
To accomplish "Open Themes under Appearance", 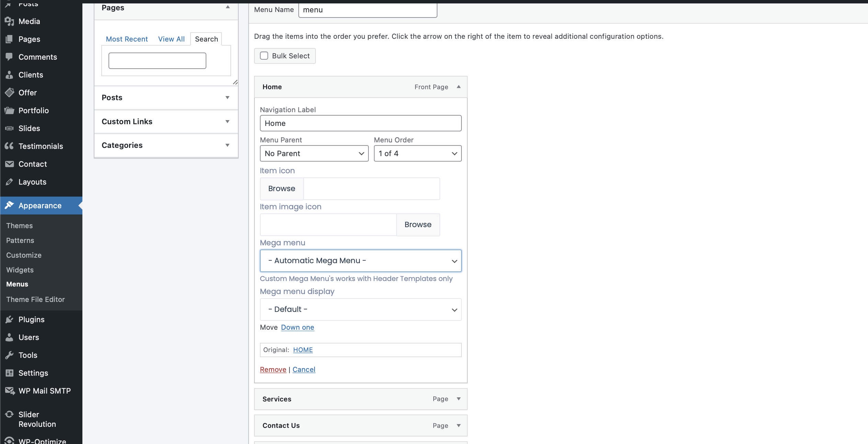I will (x=20, y=225).
